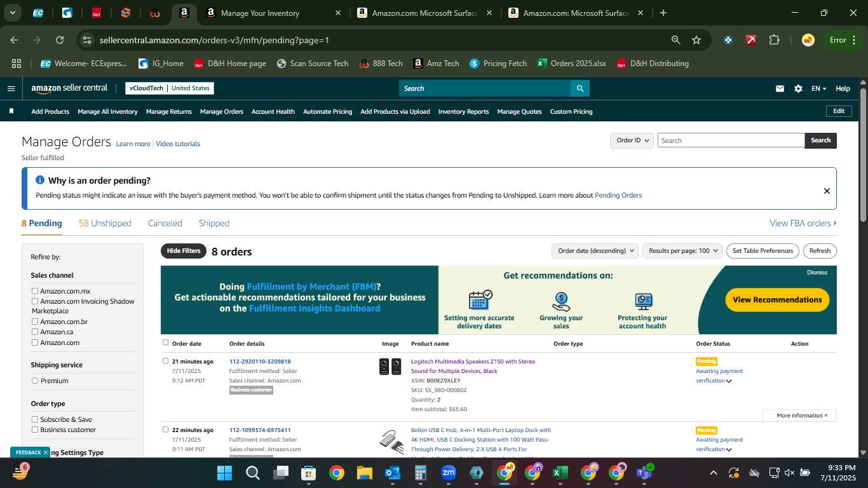Open a new browser tab
This screenshot has width=868, height=488.
pyautogui.click(x=663, y=13)
